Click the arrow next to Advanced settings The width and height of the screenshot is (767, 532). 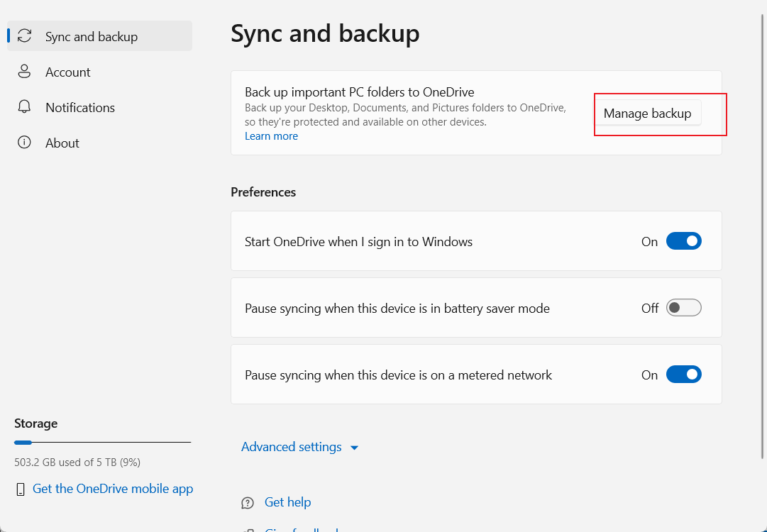355,448
